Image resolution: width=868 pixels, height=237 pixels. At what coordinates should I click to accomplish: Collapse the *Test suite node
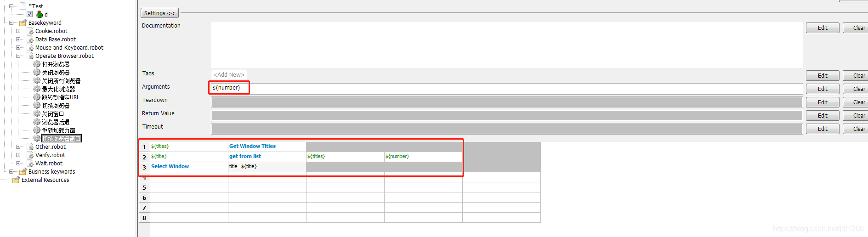click(11, 6)
